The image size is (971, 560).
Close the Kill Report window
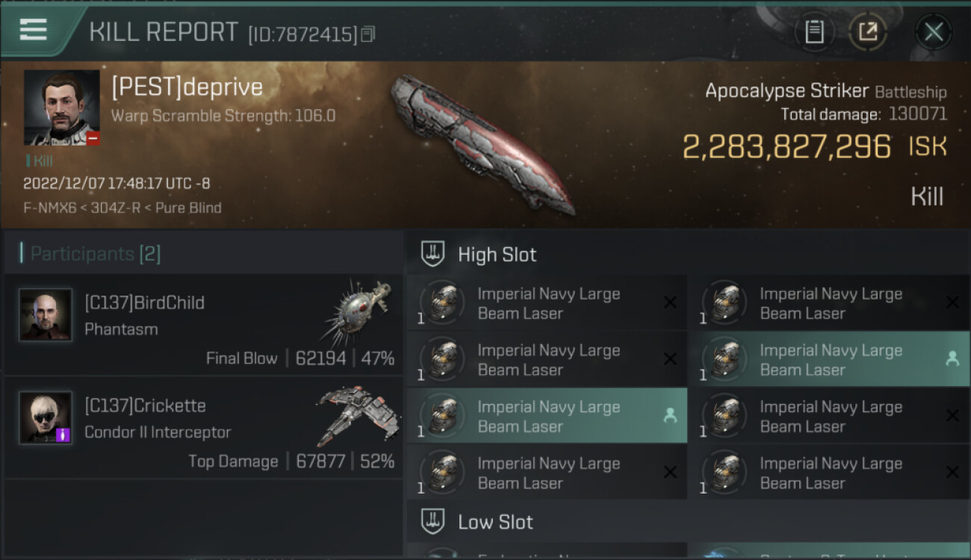933,32
